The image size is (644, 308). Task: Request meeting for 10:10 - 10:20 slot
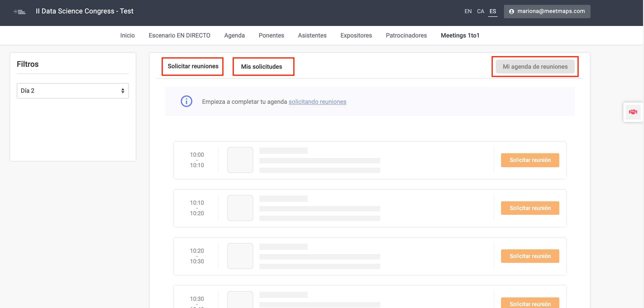530,208
